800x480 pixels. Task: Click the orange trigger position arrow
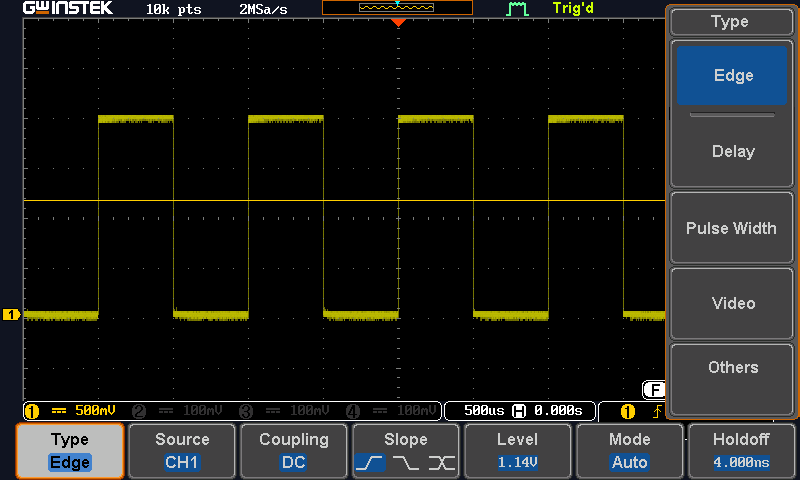click(x=398, y=22)
